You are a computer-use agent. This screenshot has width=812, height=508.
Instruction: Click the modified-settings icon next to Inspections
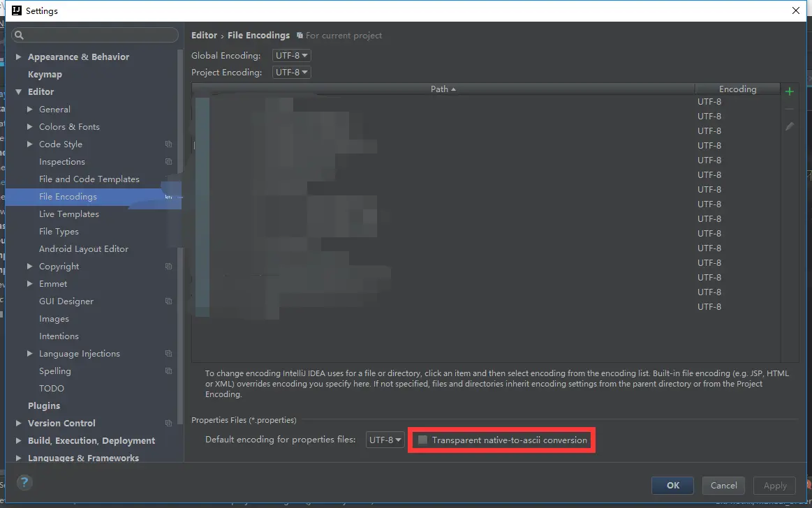[x=168, y=162]
